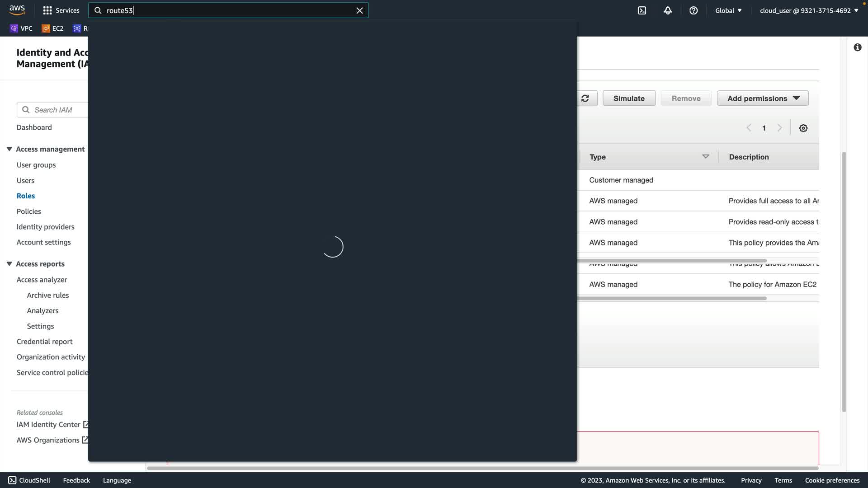Collapse the Access reports section
Image resolution: width=868 pixels, height=488 pixels.
coord(9,264)
